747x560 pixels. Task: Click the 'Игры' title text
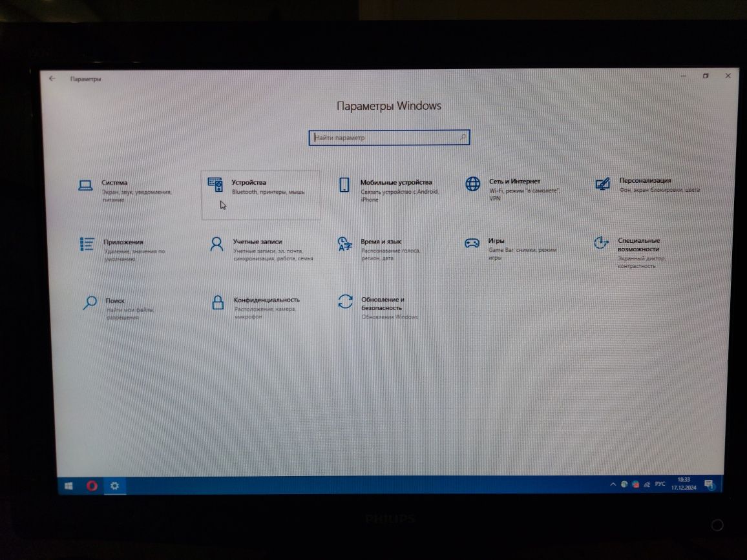pos(496,240)
